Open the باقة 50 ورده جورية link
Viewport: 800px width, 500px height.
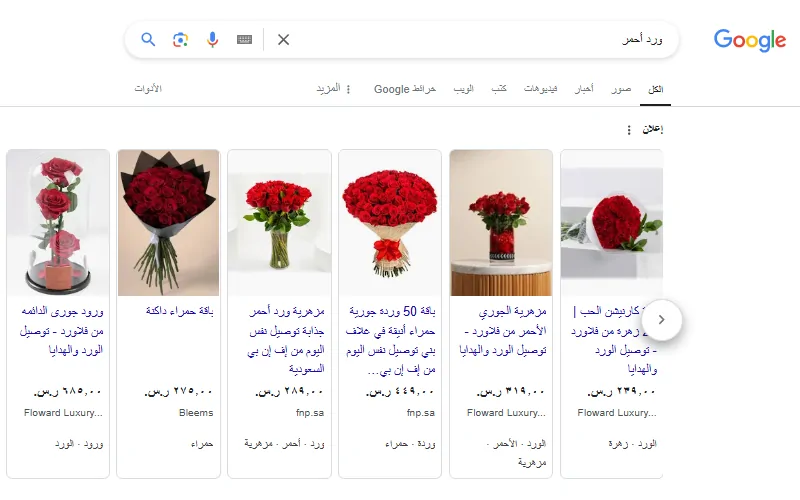pyautogui.click(x=390, y=340)
